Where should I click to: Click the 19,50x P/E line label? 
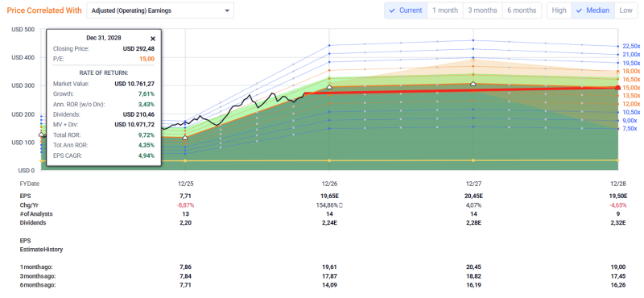point(632,63)
